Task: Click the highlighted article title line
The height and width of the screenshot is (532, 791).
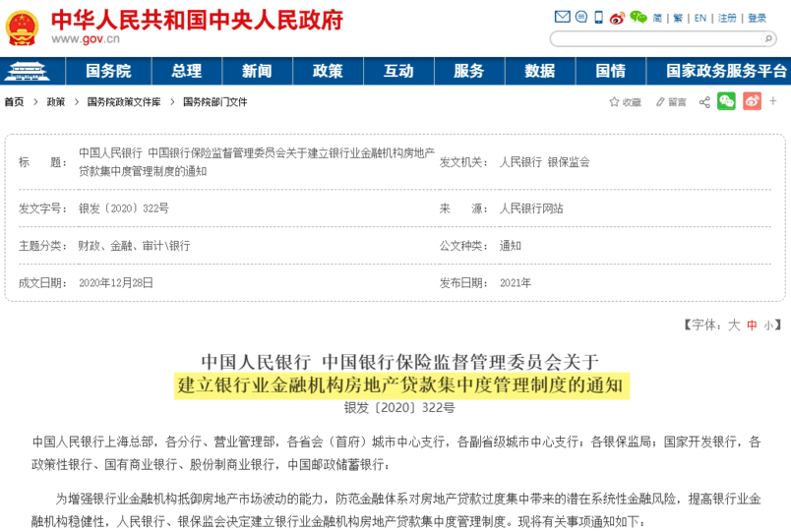Action: pos(401,385)
